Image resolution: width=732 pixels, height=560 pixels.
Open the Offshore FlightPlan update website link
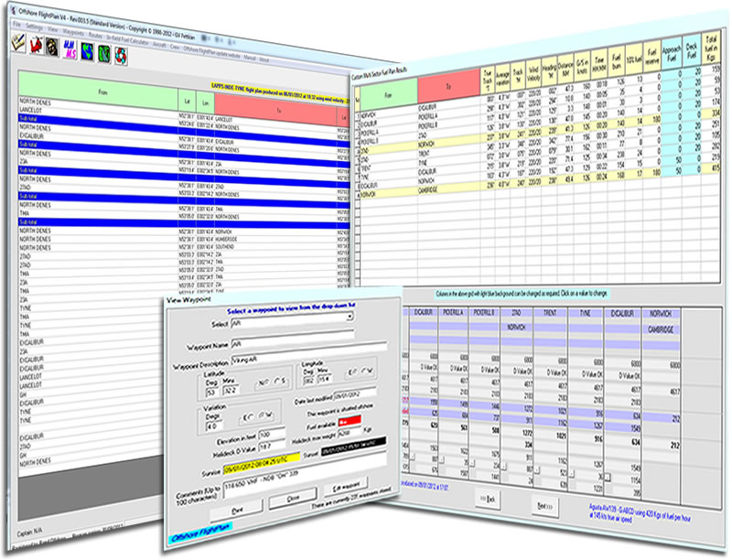(212, 52)
